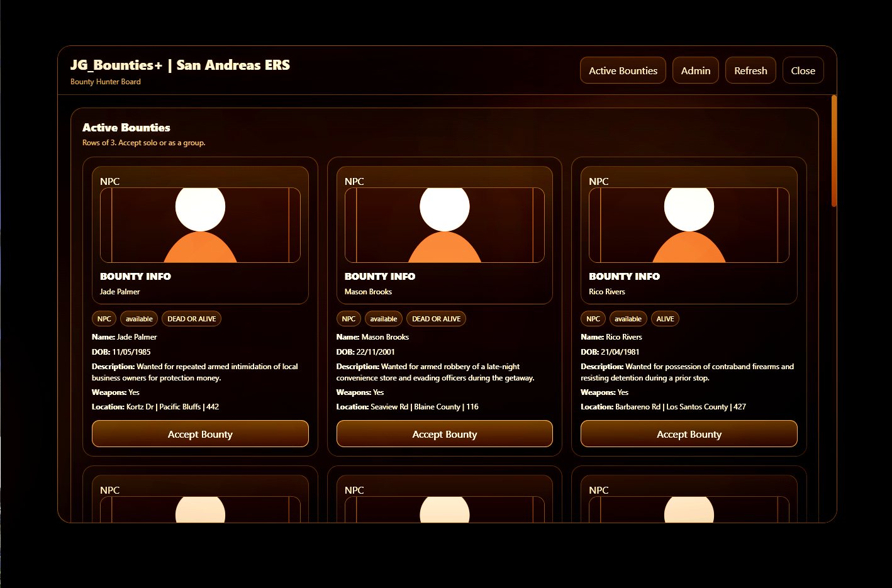The image size is (892, 588).
Task: Open the Active Bounties view
Action: click(x=623, y=70)
